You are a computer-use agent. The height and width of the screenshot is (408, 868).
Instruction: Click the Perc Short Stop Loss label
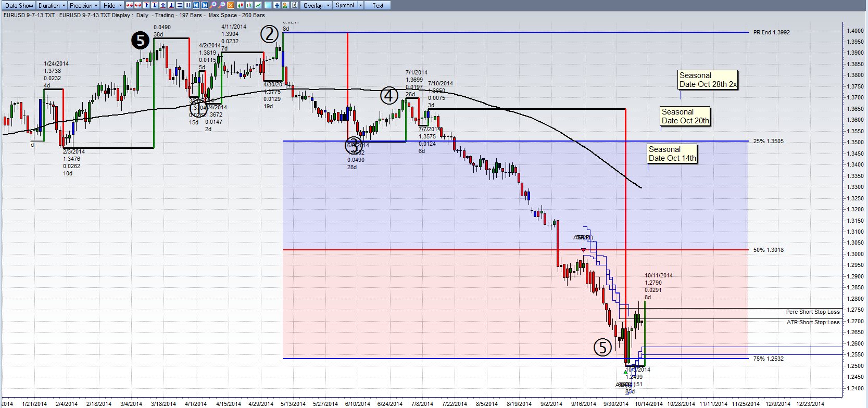coord(813,312)
